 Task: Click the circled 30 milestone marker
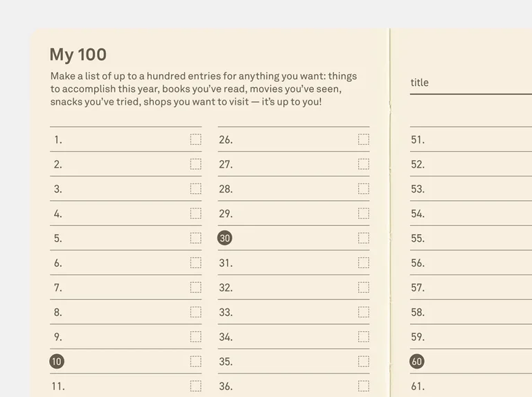click(224, 238)
